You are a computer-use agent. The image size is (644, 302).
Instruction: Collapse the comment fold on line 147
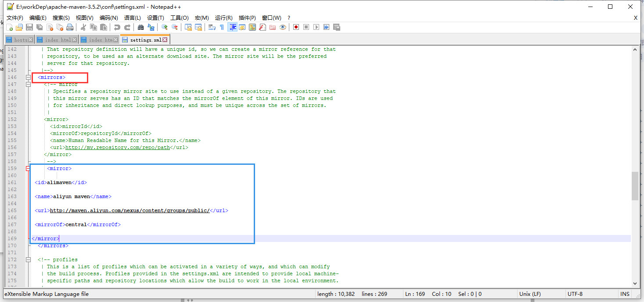29,84
